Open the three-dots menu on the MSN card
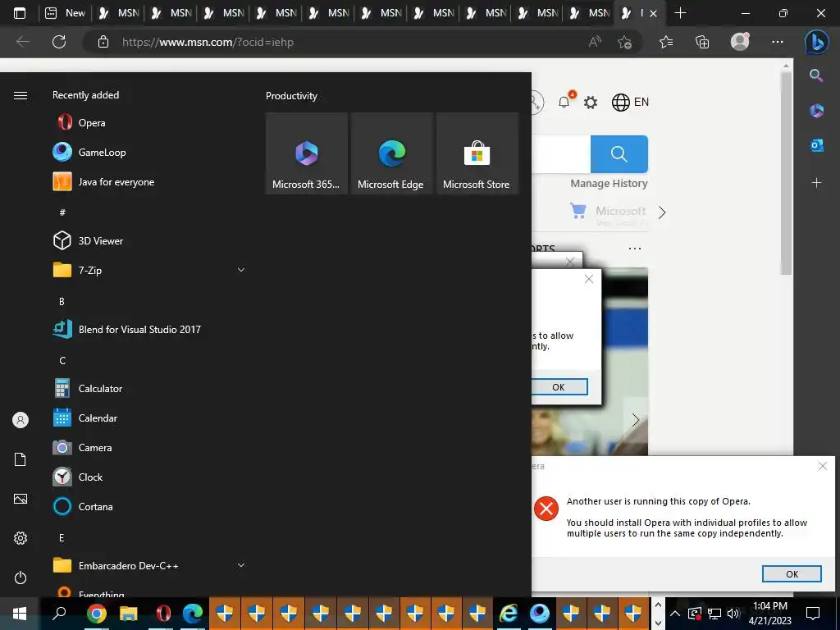The height and width of the screenshot is (630, 840). click(635, 249)
